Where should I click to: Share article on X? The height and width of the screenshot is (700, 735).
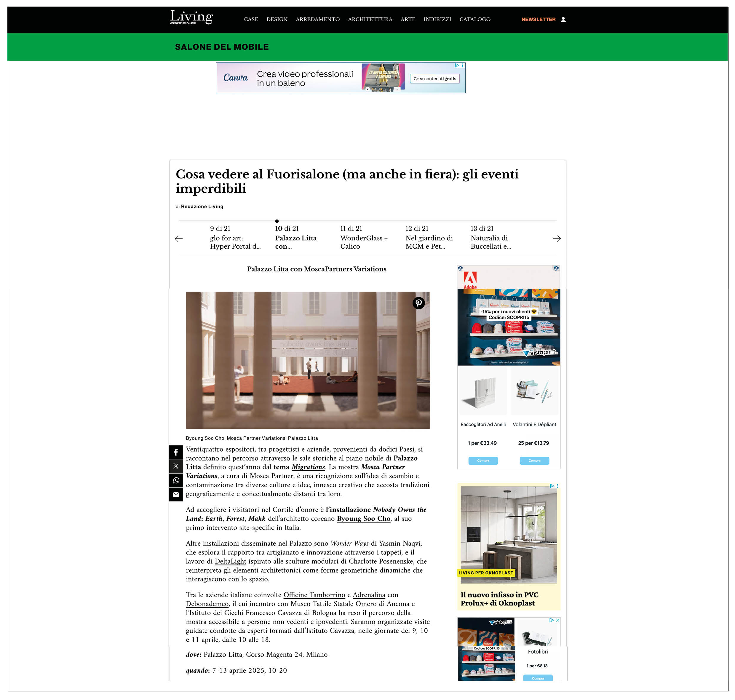point(176,466)
